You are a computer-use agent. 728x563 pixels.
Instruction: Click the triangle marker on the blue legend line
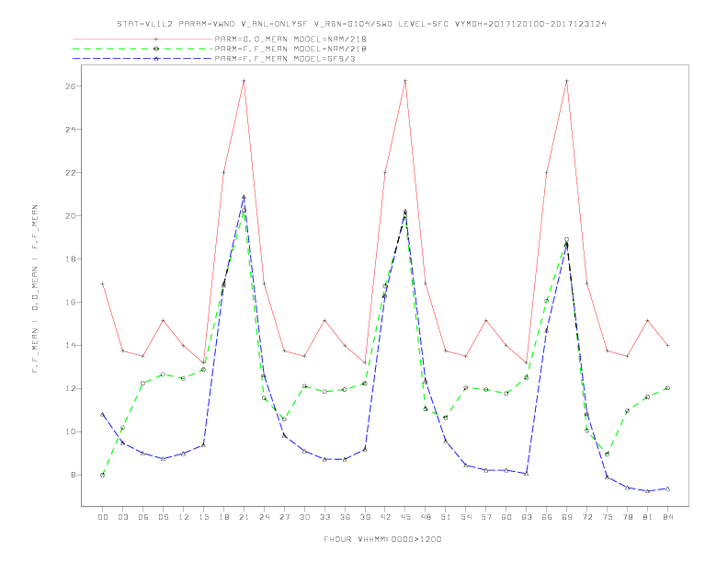(156, 59)
